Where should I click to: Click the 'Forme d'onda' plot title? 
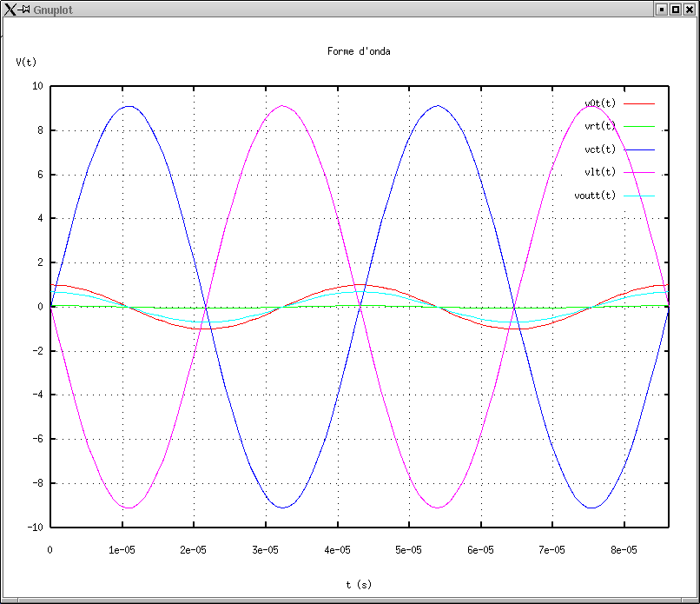pyautogui.click(x=359, y=51)
